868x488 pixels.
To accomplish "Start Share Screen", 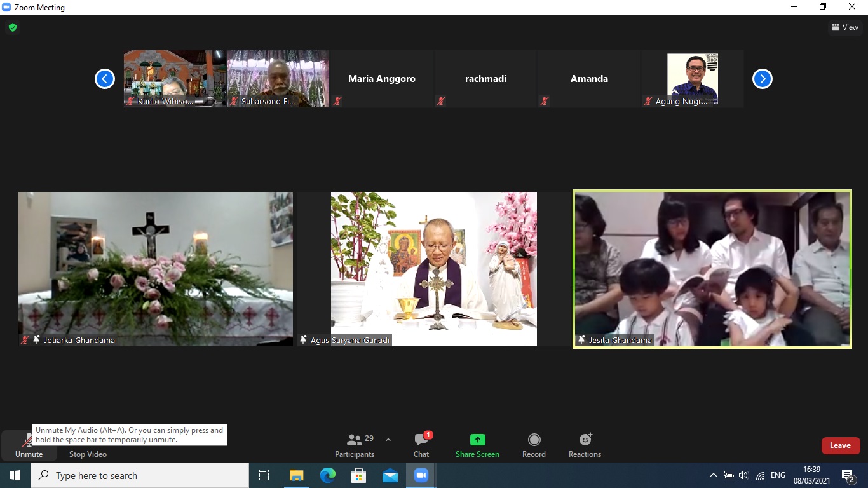I will (x=477, y=446).
